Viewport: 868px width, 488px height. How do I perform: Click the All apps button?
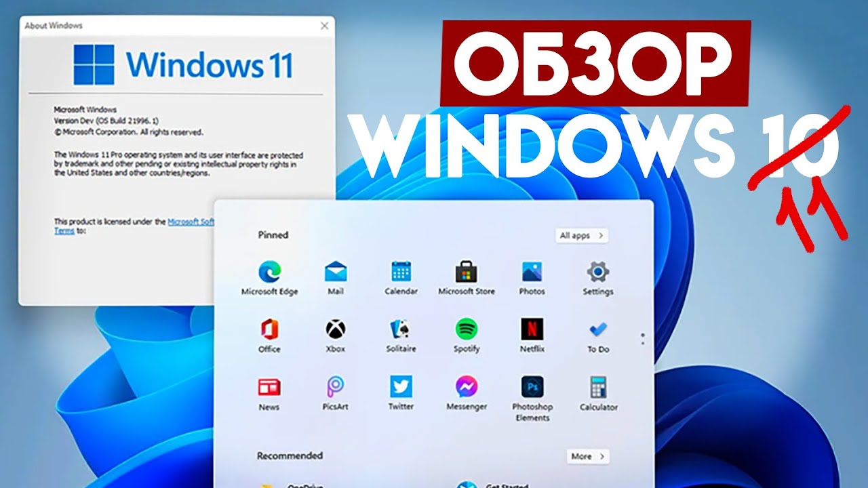[581, 235]
